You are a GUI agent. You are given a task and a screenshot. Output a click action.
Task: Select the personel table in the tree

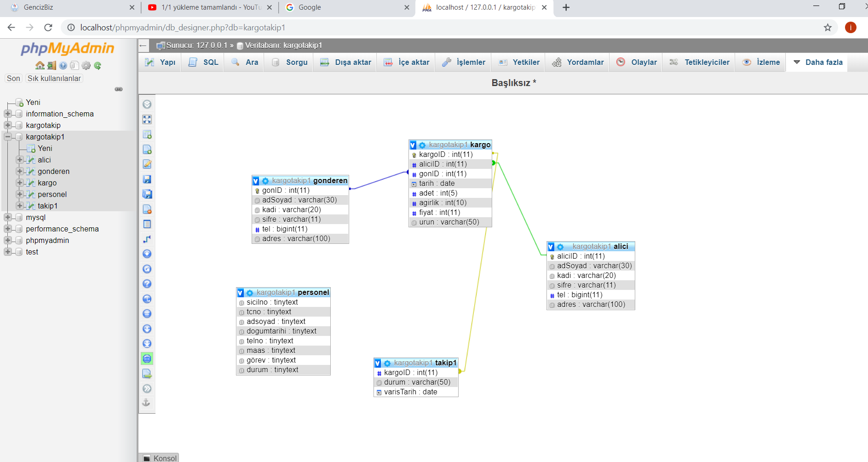click(x=52, y=194)
